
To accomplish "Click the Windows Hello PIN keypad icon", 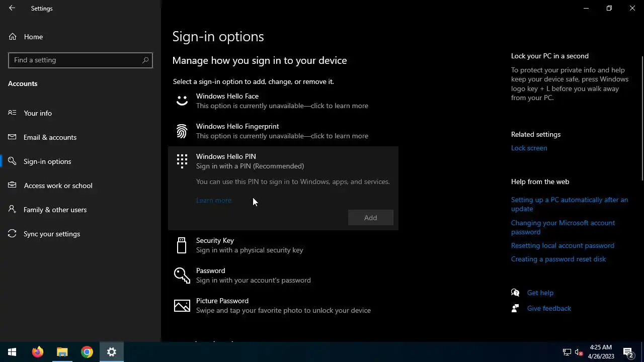I will click(x=182, y=161).
